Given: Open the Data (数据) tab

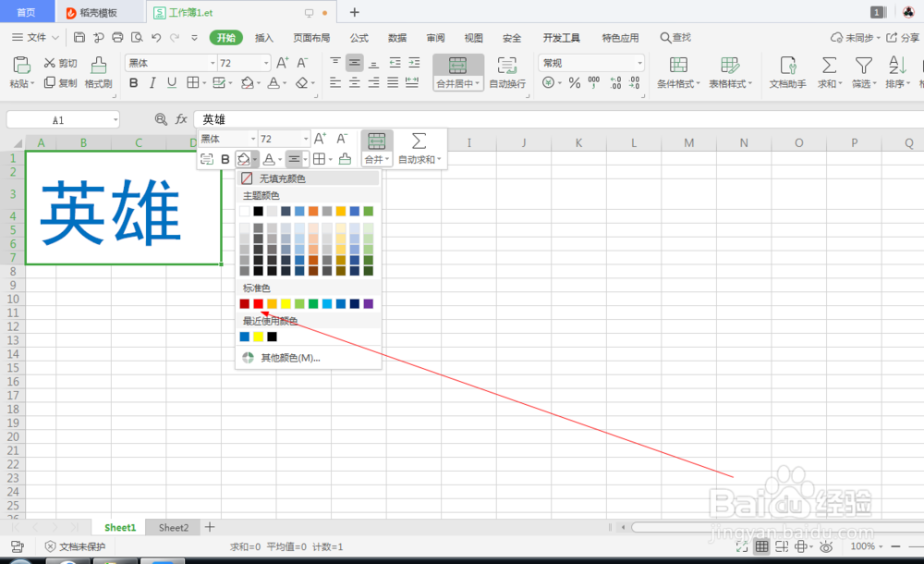Looking at the screenshot, I should click(x=397, y=37).
